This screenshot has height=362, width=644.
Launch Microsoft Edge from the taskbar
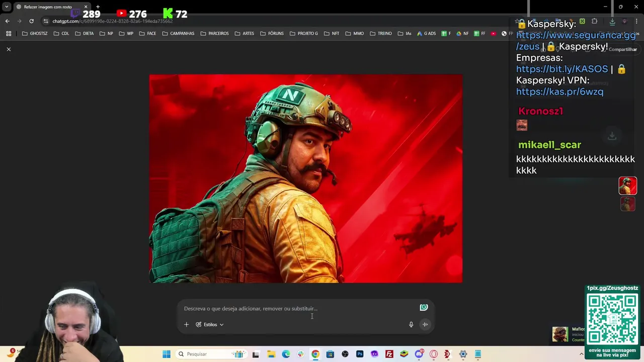point(286,354)
